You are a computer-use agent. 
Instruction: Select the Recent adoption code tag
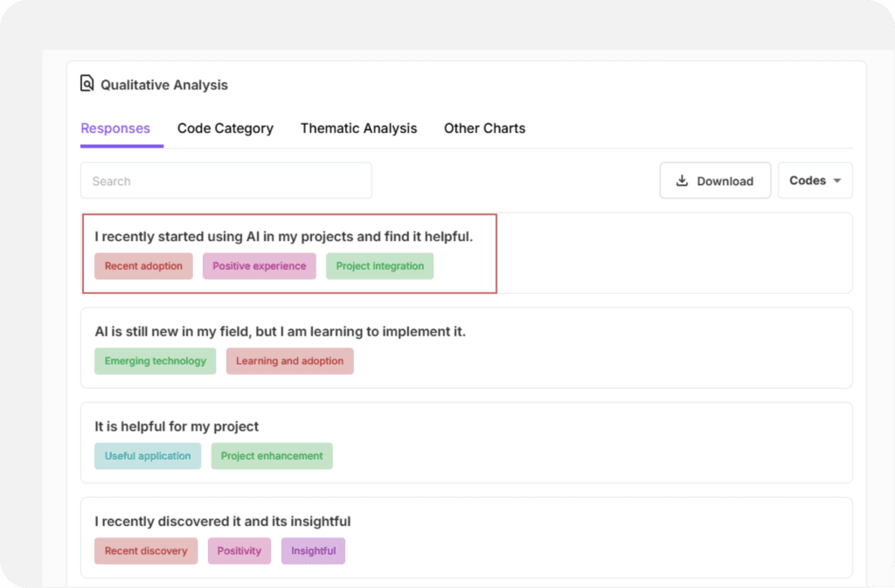pos(143,266)
